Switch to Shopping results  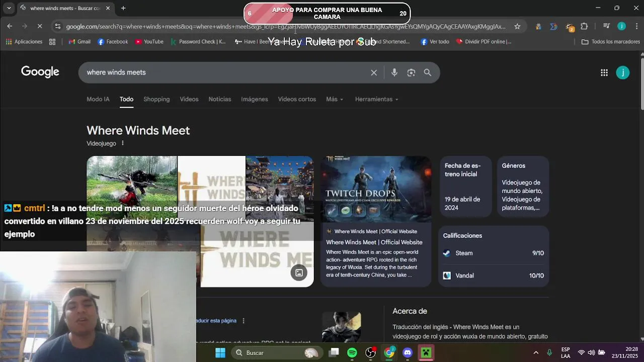156,99
